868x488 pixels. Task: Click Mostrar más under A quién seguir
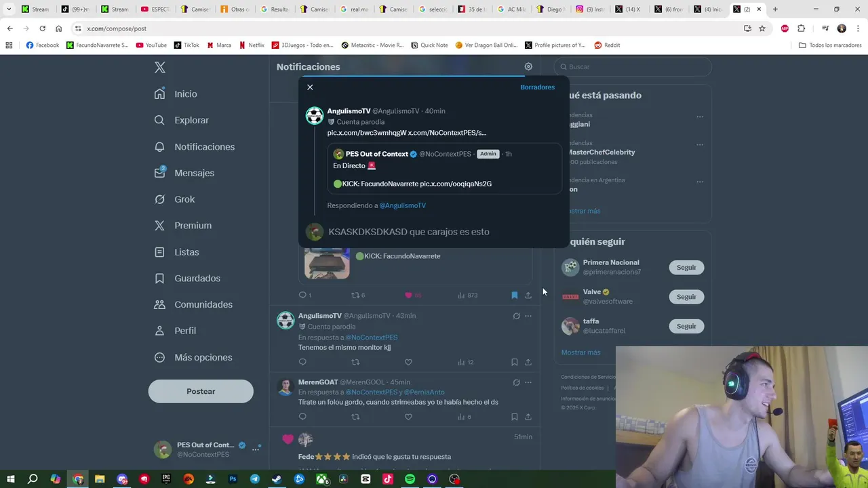(580, 352)
